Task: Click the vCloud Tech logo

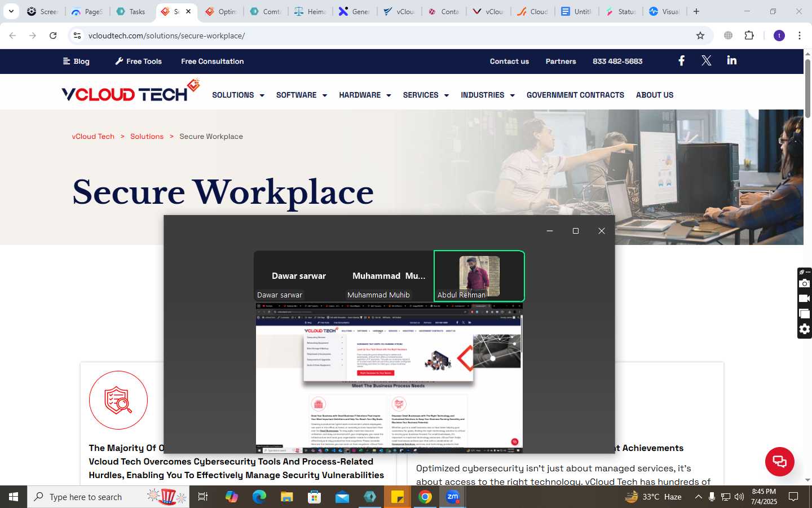Action: click(131, 91)
